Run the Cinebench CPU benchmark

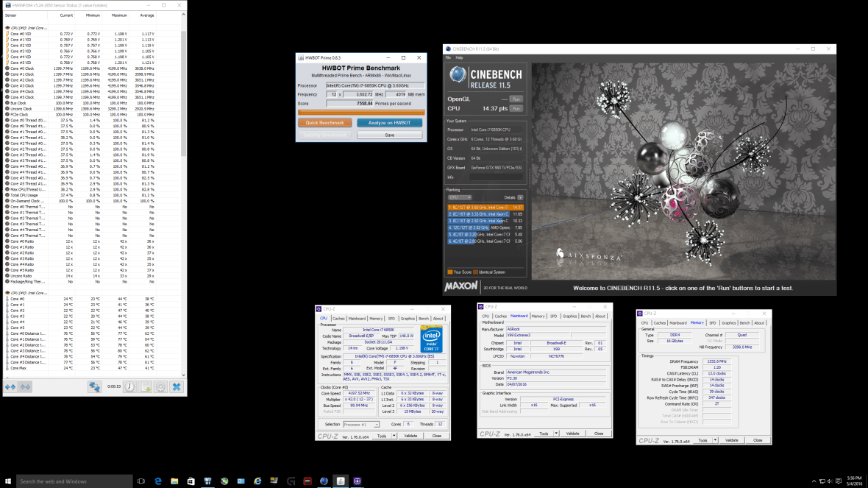(x=515, y=108)
